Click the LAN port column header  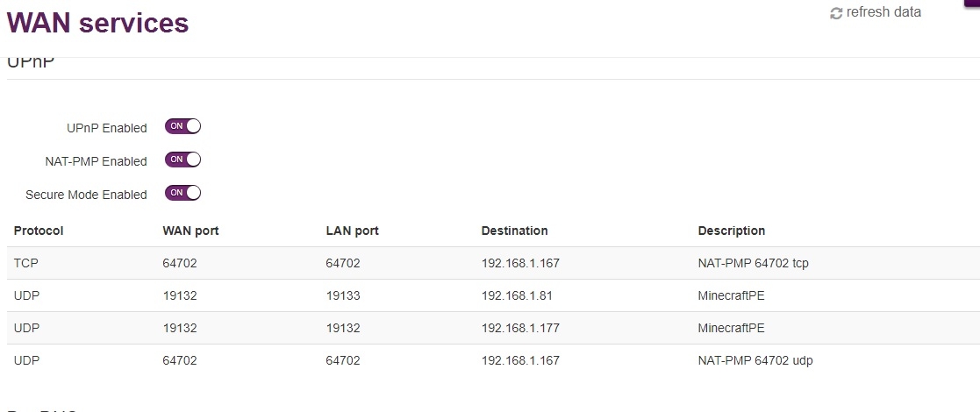tap(352, 231)
